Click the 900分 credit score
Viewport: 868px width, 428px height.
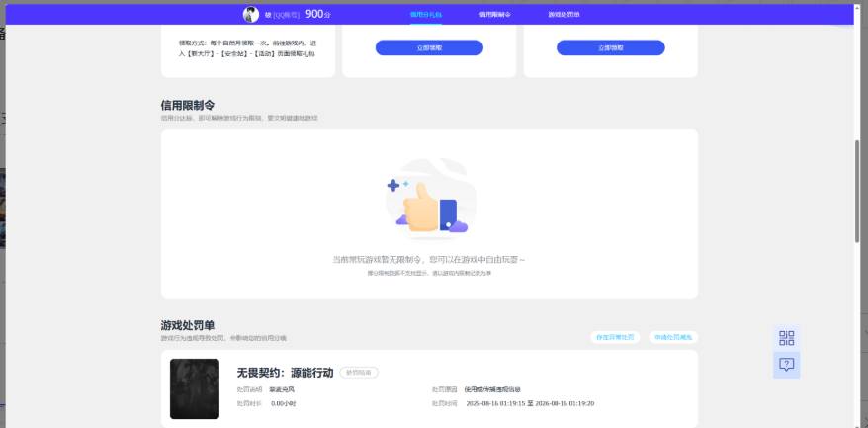click(317, 15)
